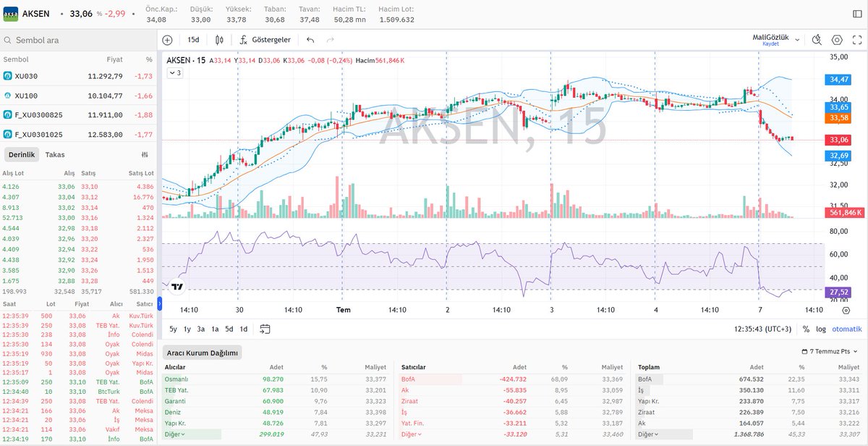The image size is (868, 446).
Task: Click the TradingView logo on chart
Action: coord(177,287)
